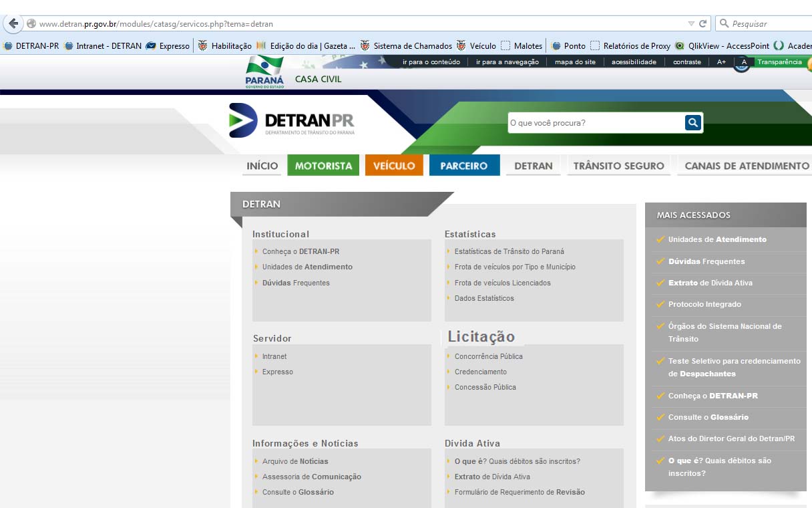Click the browser Pesquisar search box
The height and width of the screenshot is (508, 812).
point(763,23)
